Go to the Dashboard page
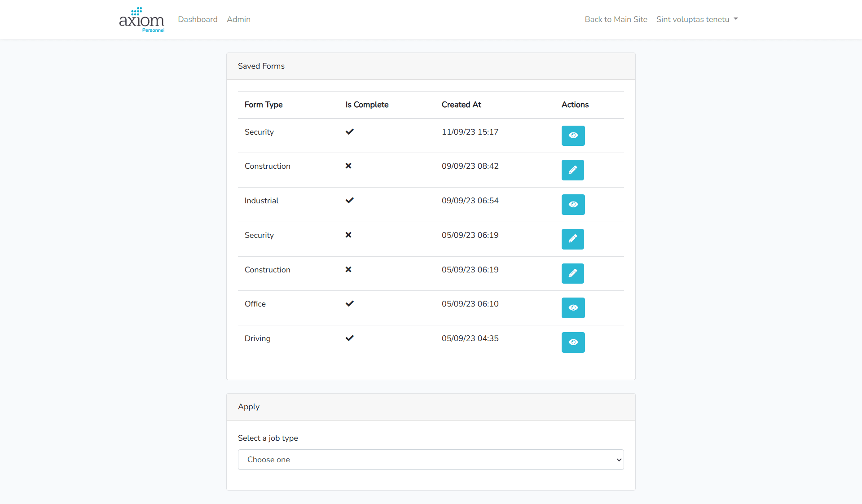This screenshot has width=862, height=504. (x=198, y=19)
